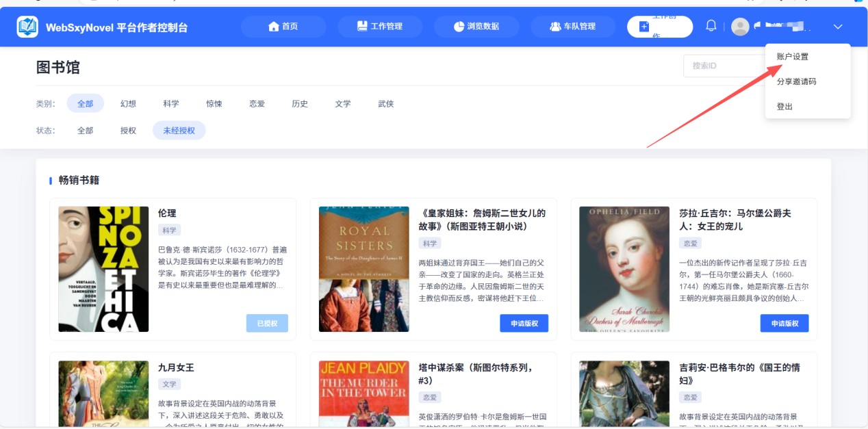
Task: Select the 幻想 category filter
Action: pyautogui.click(x=128, y=103)
